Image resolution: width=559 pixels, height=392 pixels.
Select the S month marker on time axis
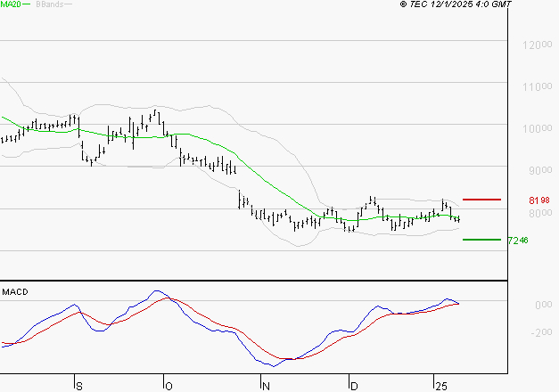point(78,385)
